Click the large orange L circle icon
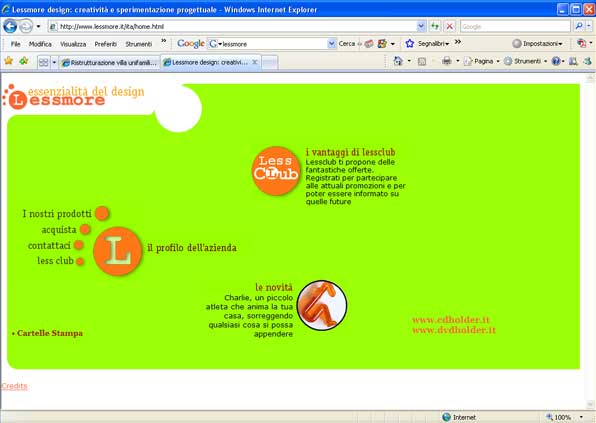 [x=117, y=251]
